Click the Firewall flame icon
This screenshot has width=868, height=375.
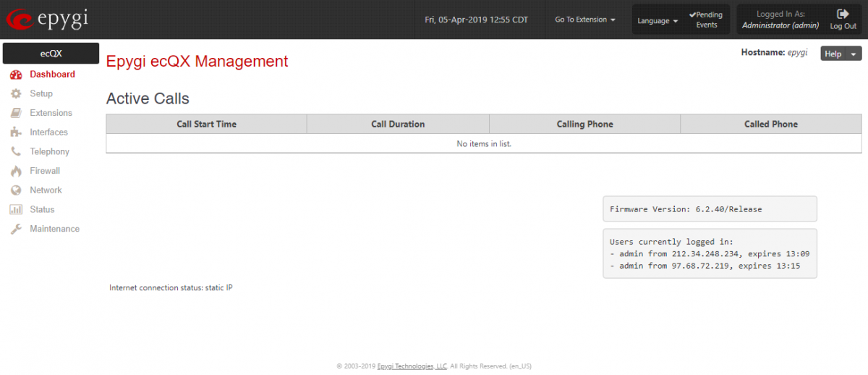[x=16, y=171]
